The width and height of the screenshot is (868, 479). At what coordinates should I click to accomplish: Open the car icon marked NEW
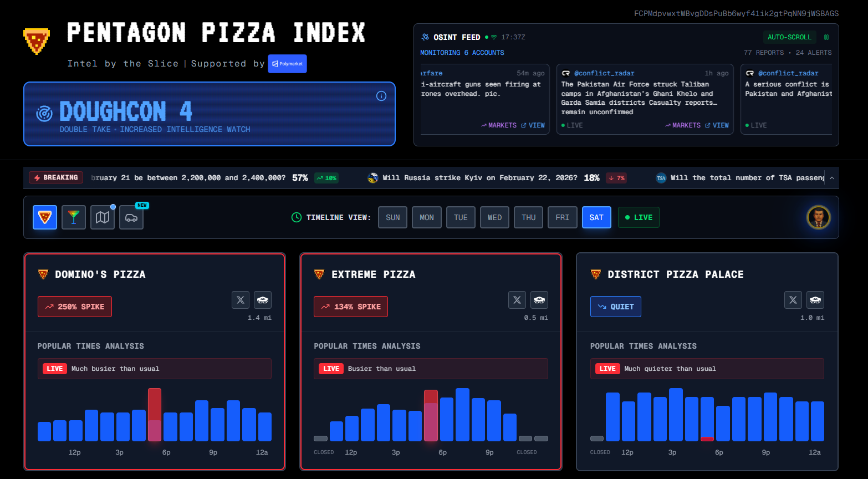pyautogui.click(x=131, y=218)
